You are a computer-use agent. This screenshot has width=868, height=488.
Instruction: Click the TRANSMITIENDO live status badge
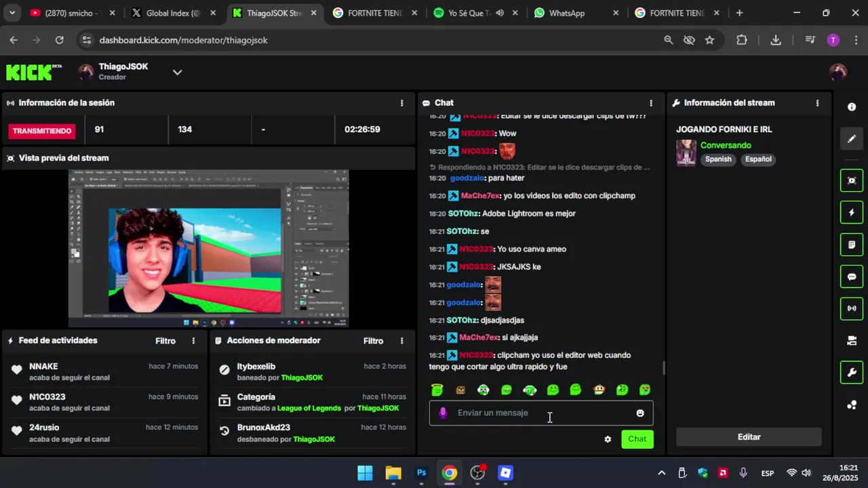tap(42, 131)
